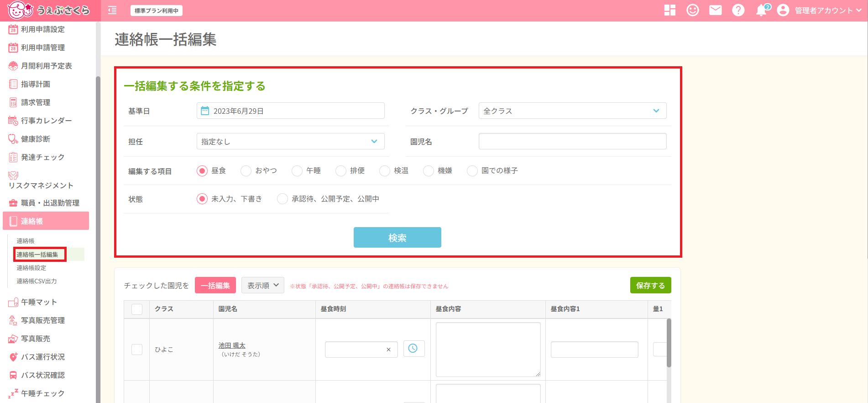Open 連絡帳一括編集 in the sidebar
Screen dimensions: 868x403
coord(37,255)
